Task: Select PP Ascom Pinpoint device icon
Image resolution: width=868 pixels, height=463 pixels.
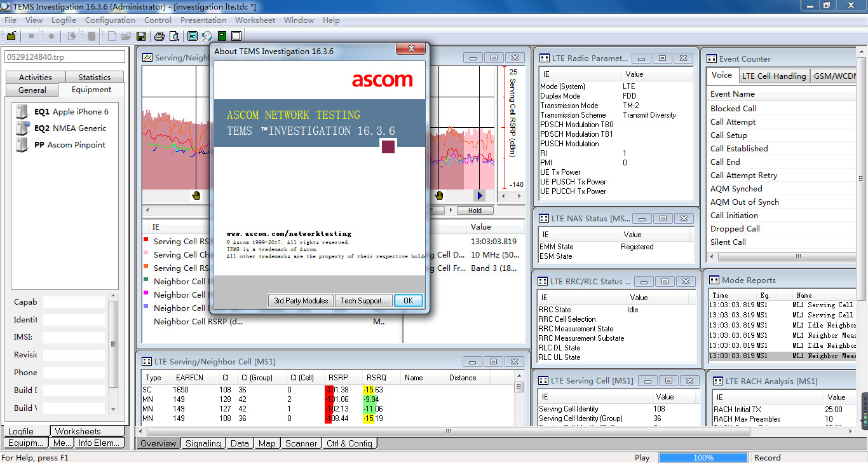Action: pyautogui.click(x=22, y=145)
